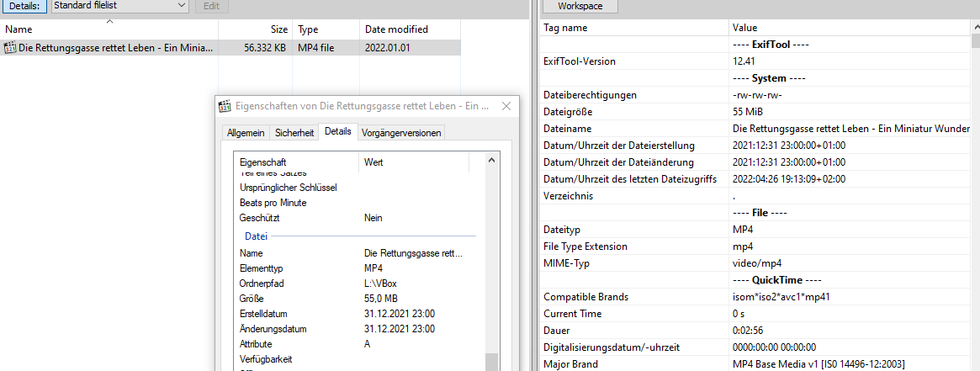Sort by Date modified column
The image size is (980, 371).
[x=410, y=29]
